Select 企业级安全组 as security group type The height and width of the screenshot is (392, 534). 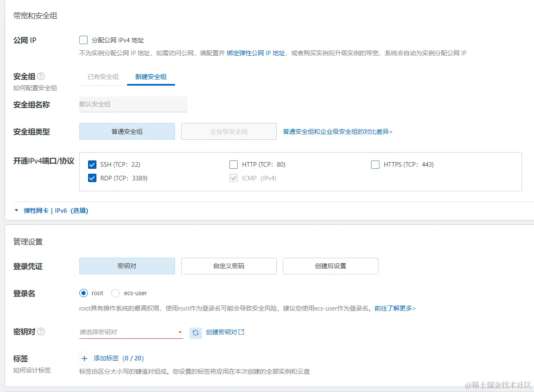229,131
